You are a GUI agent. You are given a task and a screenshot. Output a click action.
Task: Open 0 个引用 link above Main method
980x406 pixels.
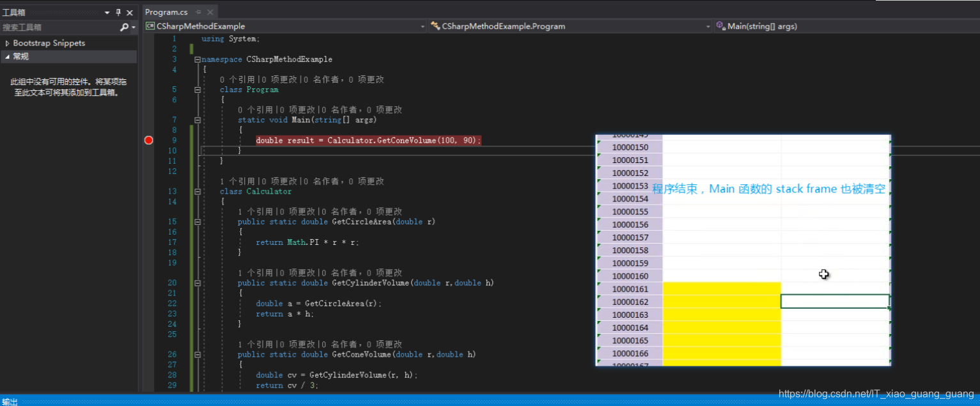(x=255, y=110)
